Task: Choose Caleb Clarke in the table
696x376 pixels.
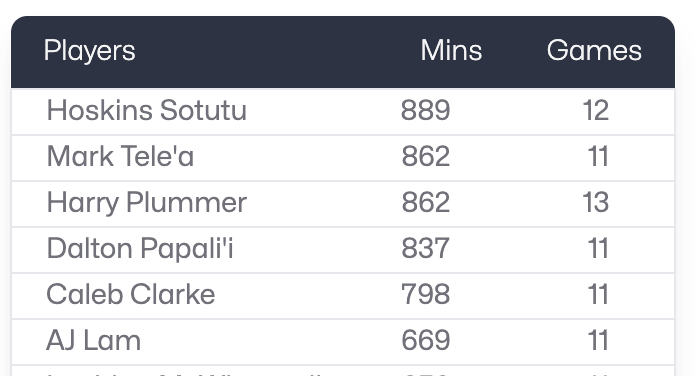Action: pos(130,294)
